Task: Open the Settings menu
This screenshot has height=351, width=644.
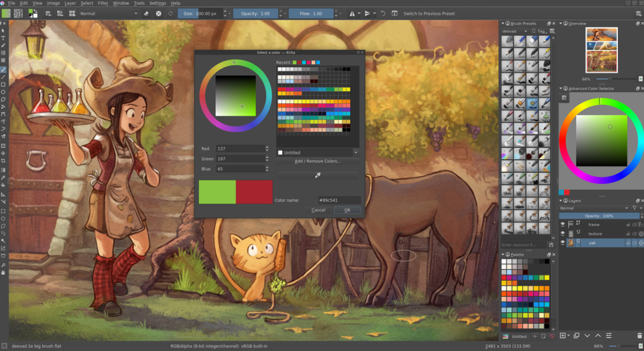Action: coord(157,3)
